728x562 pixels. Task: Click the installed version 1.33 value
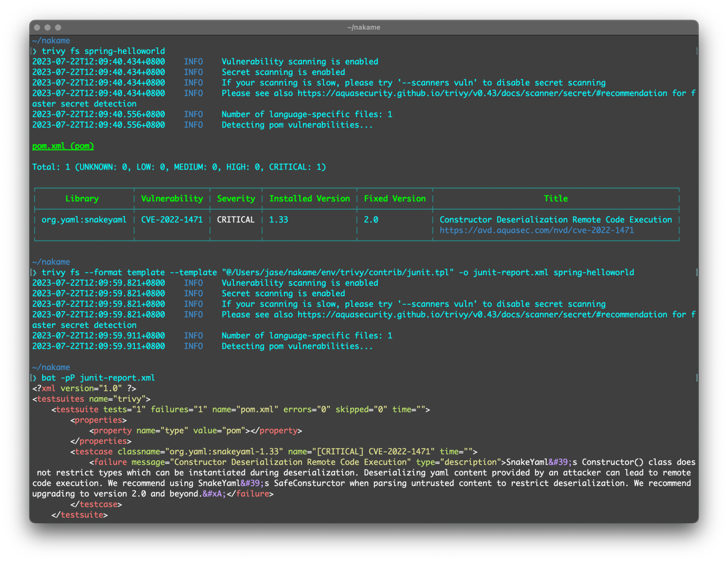pyautogui.click(x=279, y=220)
